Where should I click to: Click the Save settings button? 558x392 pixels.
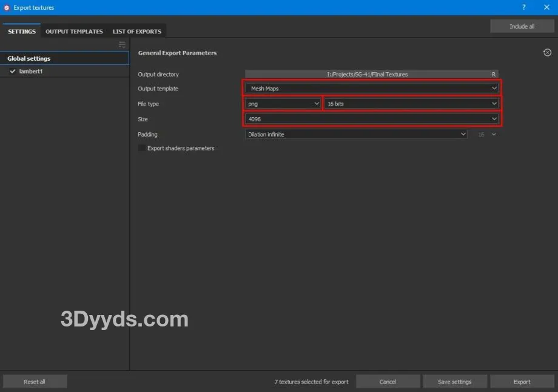pyautogui.click(x=454, y=382)
